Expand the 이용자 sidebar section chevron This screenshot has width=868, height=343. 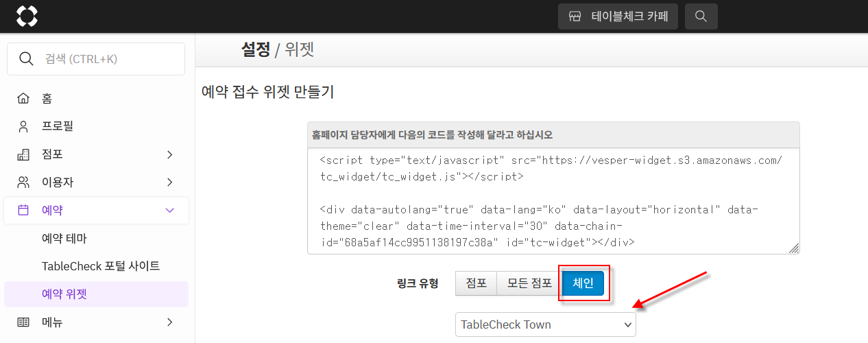tap(170, 182)
